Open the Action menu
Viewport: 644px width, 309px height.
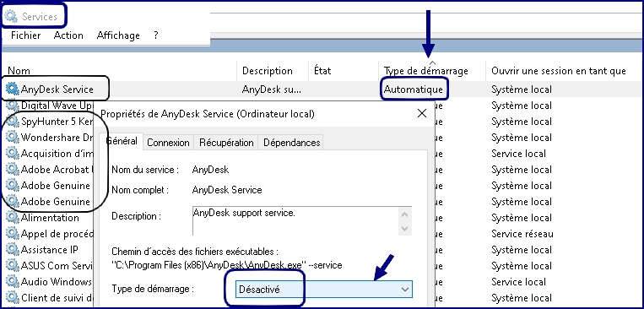(x=68, y=35)
